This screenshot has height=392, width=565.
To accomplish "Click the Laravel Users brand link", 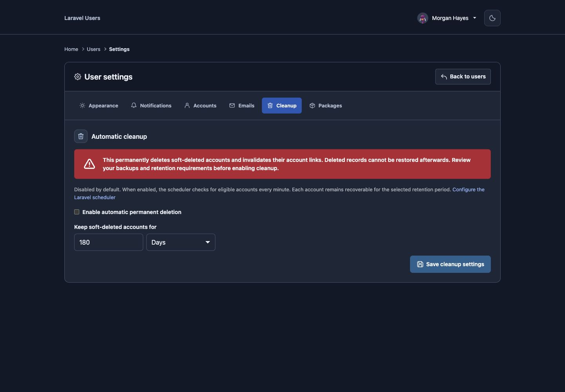I will click(x=82, y=18).
